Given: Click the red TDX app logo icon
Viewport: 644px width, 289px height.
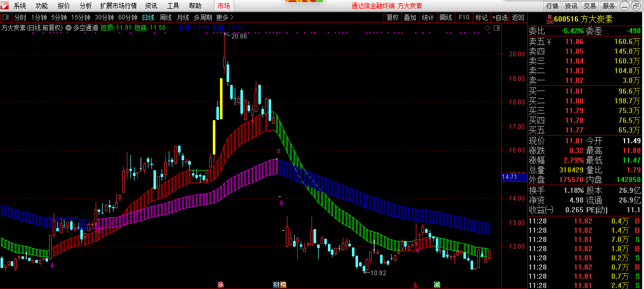Looking at the screenshot, I should click(6, 6).
